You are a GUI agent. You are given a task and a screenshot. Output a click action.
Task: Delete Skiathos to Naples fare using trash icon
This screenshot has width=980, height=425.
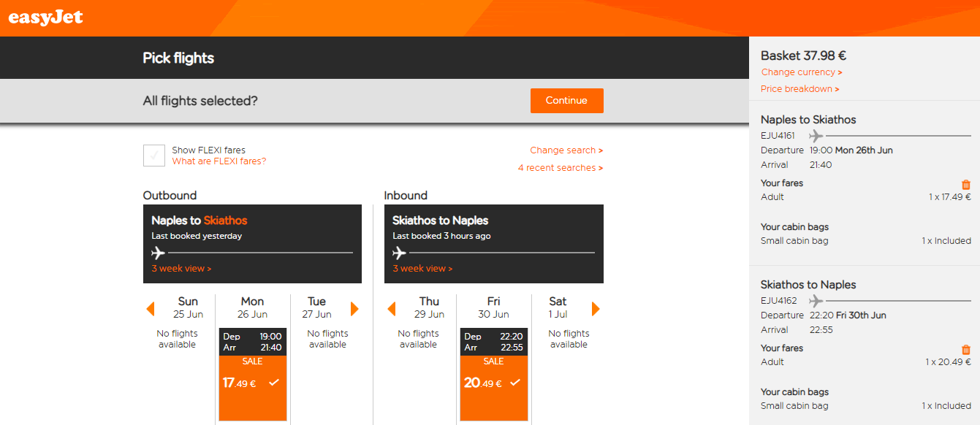(966, 350)
